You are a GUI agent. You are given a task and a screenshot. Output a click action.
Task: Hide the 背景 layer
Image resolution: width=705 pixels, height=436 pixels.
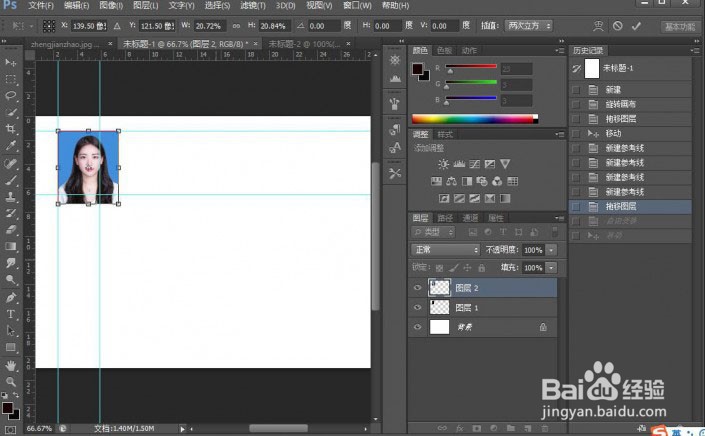[x=417, y=327]
